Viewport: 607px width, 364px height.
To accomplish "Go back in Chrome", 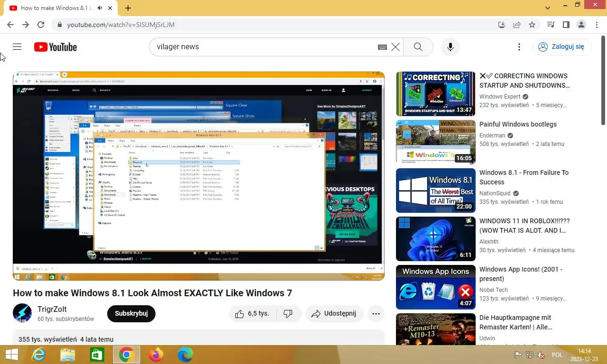I will [x=10, y=25].
